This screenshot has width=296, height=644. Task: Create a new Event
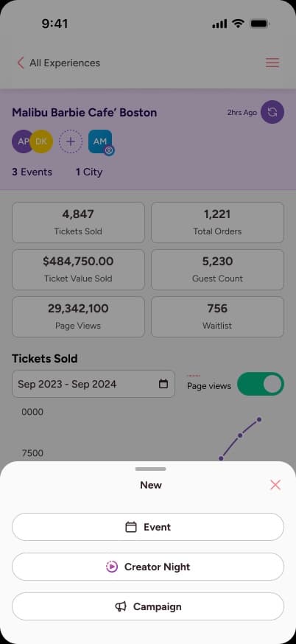point(148,527)
